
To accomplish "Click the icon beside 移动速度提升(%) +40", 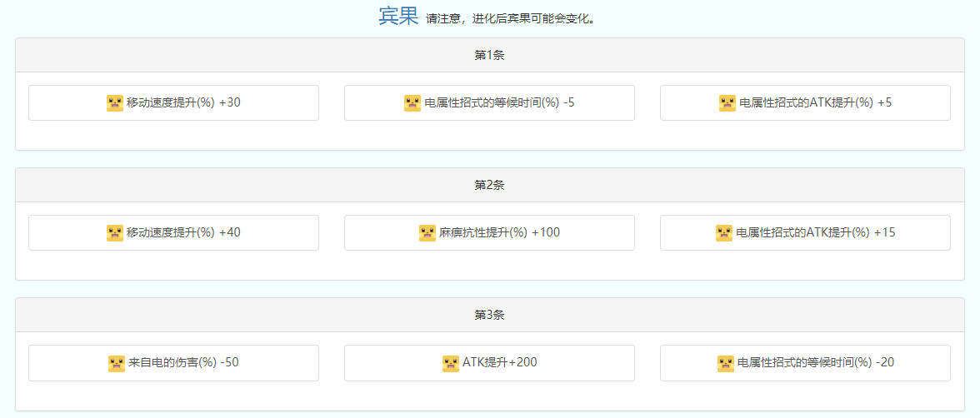I will click(115, 233).
